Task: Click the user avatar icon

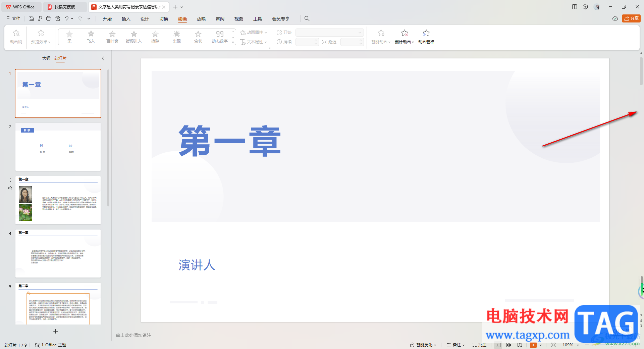Action: pyautogui.click(x=597, y=7)
